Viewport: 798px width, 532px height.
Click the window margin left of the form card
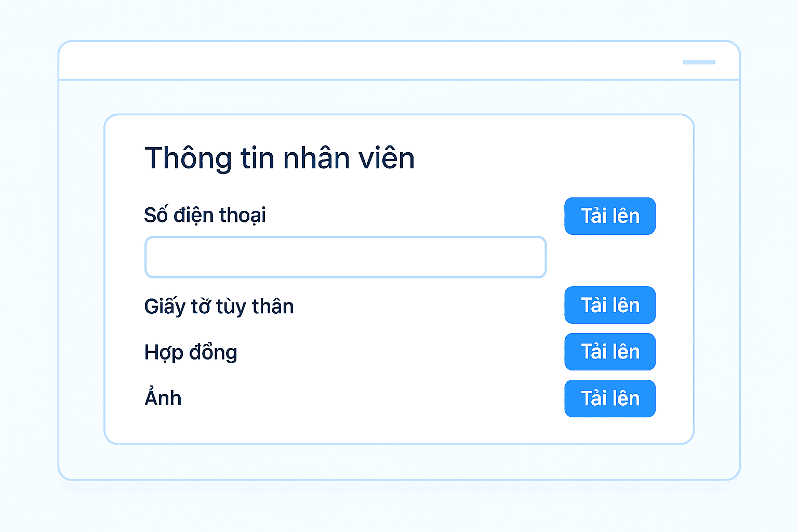pos(82,281)
